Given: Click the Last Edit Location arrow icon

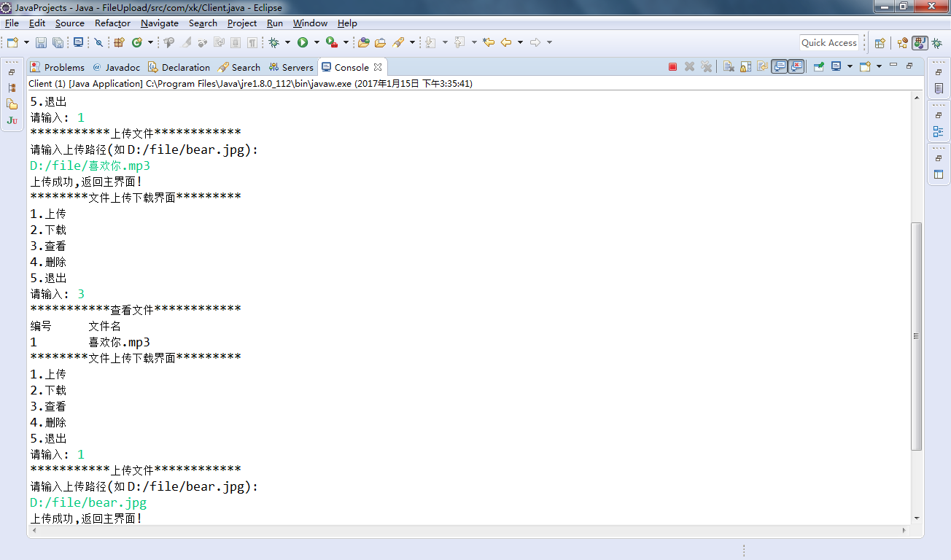Looking at the screenshot, I should coord(489,42).
